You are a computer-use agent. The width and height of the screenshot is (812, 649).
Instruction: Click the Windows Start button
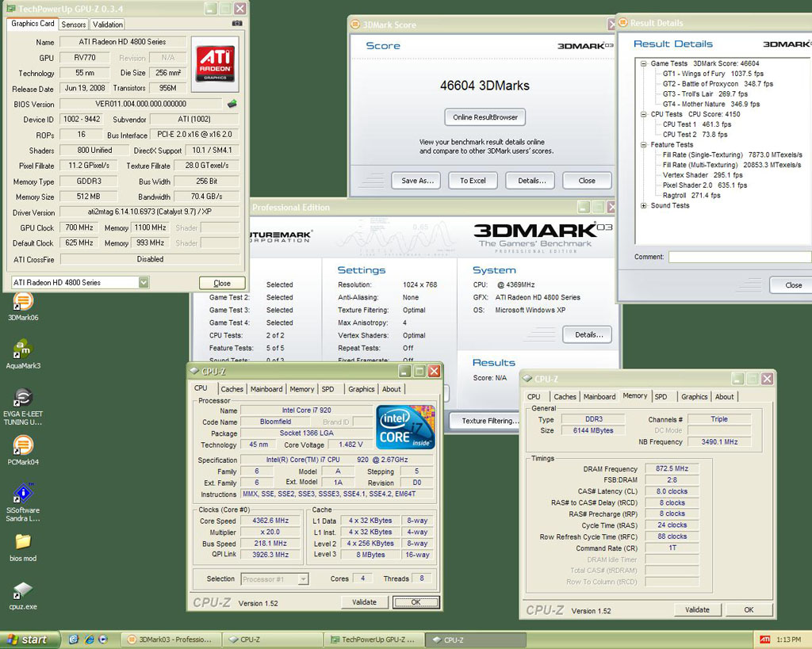(x=29, y=639)
